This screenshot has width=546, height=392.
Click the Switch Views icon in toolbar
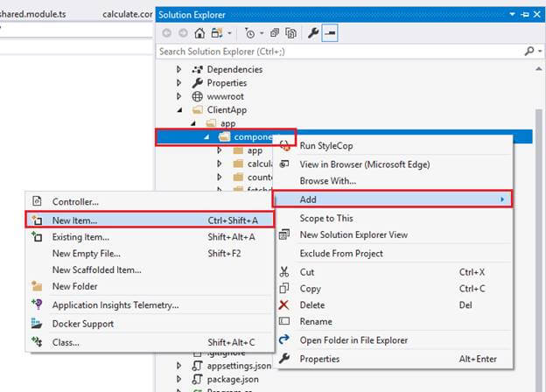tap(217, 33)
